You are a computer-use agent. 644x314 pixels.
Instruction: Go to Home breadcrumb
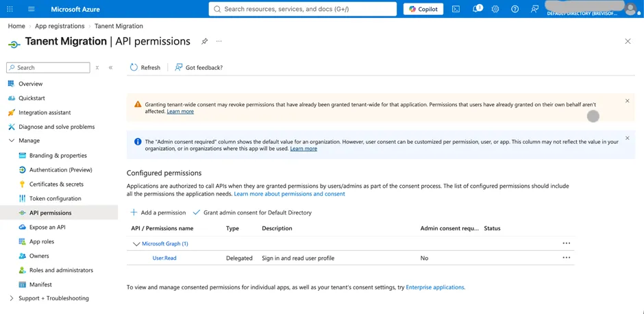tap(16, 26)
